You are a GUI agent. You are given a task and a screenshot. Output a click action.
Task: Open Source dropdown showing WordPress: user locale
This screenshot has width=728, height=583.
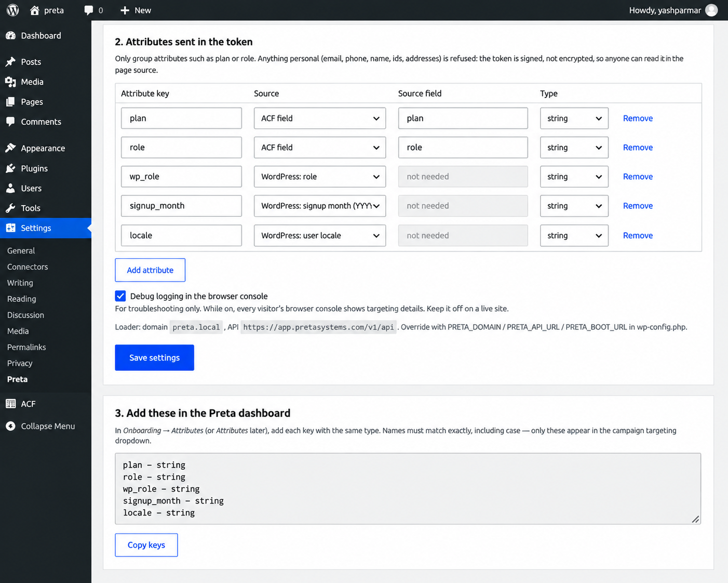pyautogui.click(x=320, y=235)
